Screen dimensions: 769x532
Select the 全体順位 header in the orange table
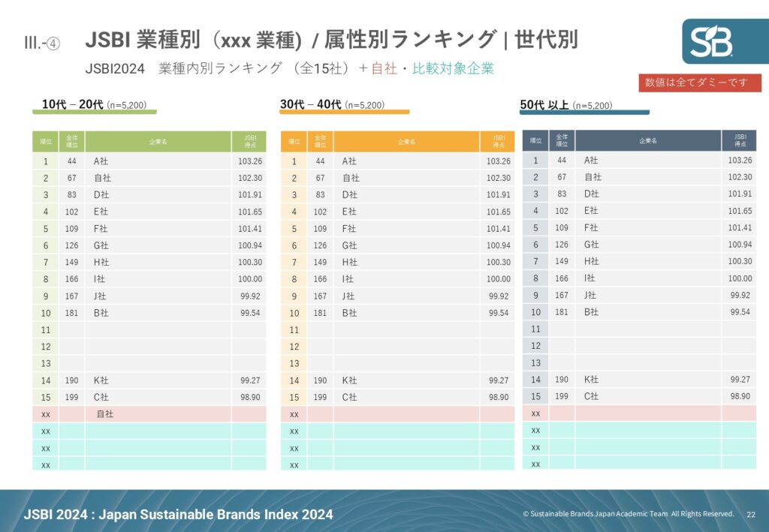click(320, 142)
